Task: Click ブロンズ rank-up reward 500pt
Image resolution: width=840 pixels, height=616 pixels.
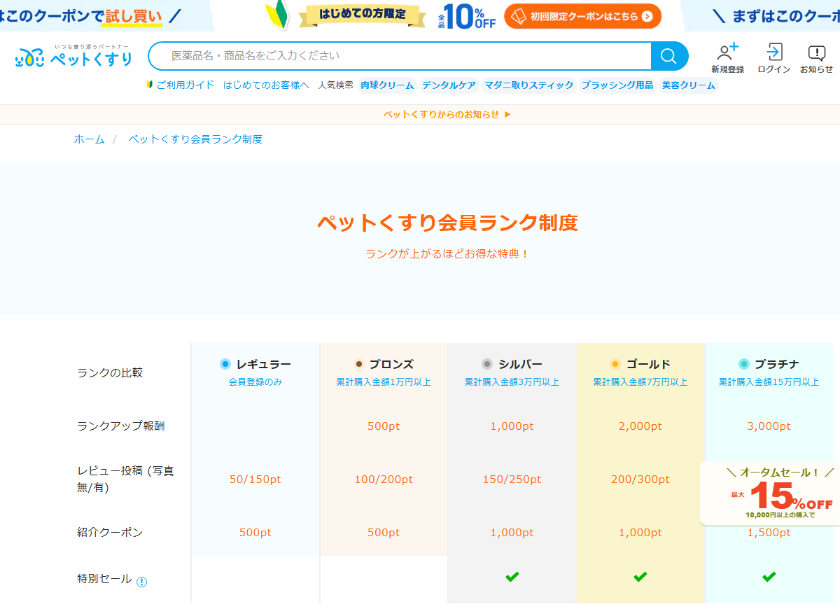Action: click(x=384, y=426)
